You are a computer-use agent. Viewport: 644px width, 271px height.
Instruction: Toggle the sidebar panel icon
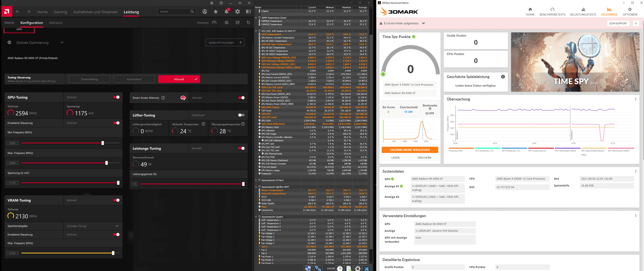click(x=248, y=12)
